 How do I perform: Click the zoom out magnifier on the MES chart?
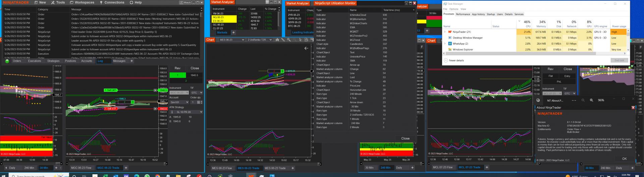click(x=294, y=40)
